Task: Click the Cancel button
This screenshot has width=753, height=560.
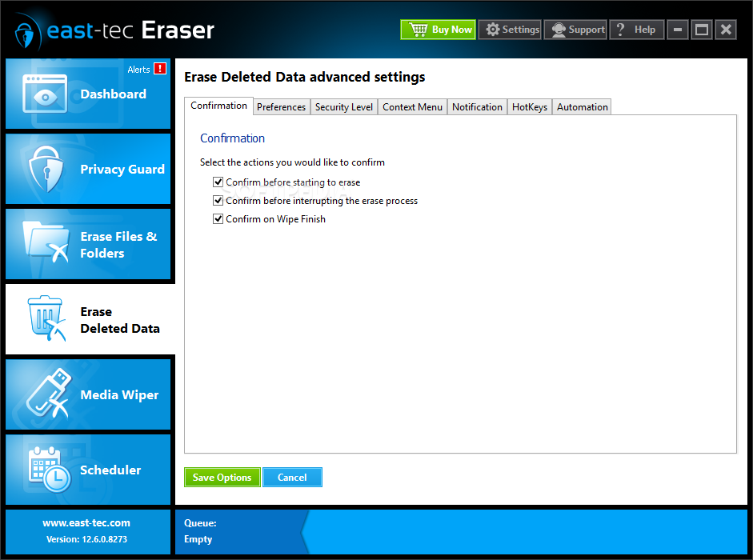Action: 292,477
